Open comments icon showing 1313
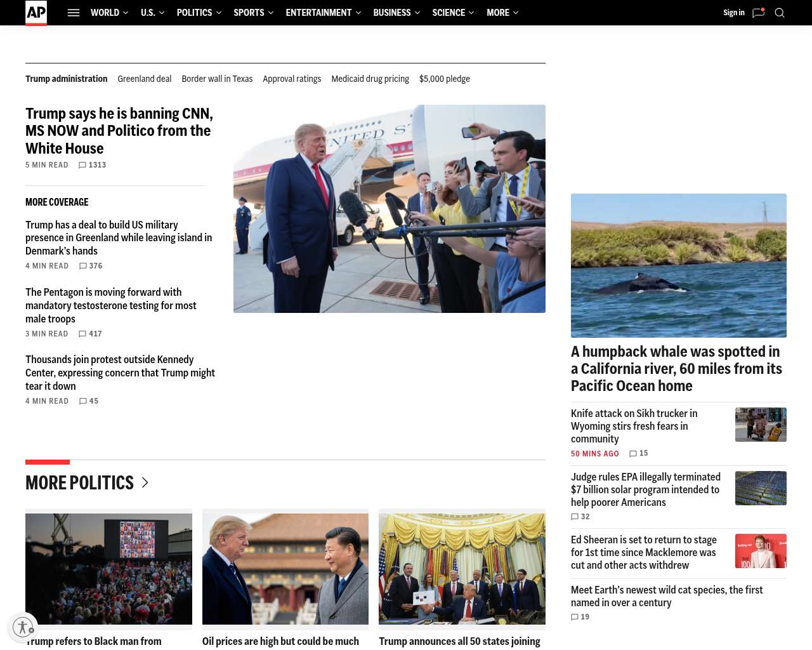Viewport: 812px width, 650px height. pyautogui.click(x=82, y=165)
